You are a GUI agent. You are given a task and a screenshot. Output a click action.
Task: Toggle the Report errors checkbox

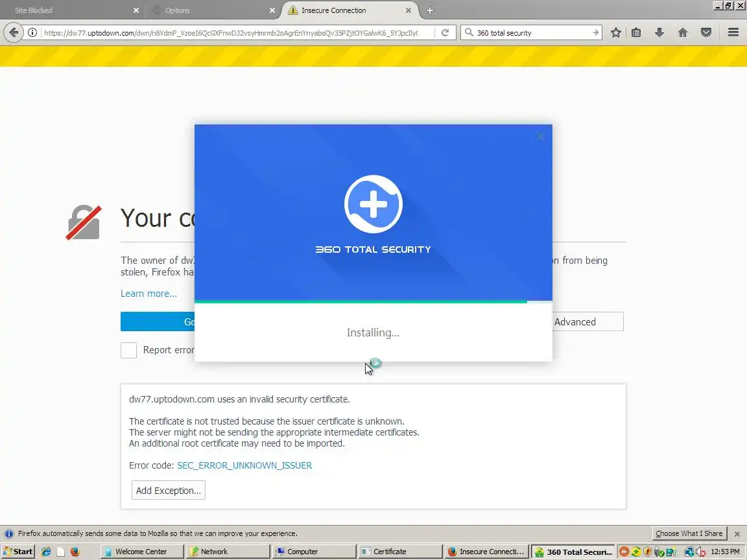128,350
